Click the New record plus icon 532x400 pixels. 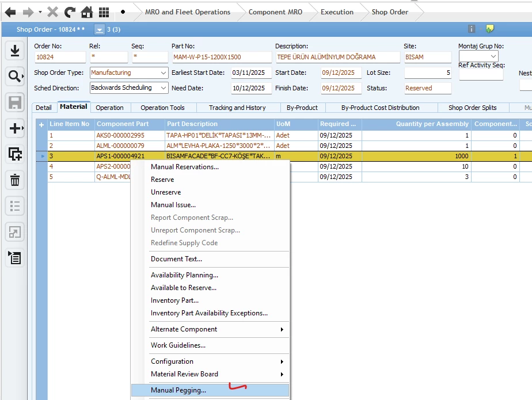[15, 128]
